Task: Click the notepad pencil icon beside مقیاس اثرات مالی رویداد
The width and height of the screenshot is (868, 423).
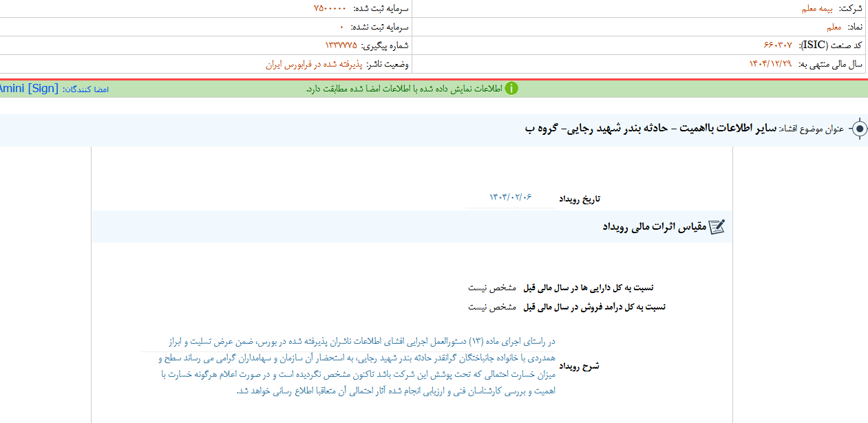Action: pos(717,227)
